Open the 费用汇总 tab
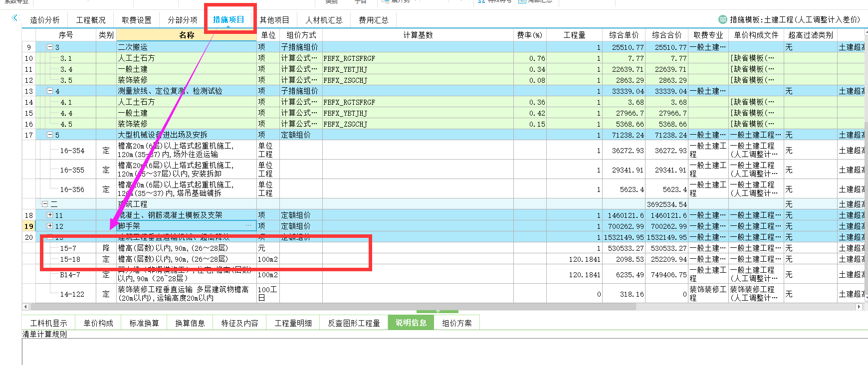Viewport: 868px width, 365px height. point(374,20)
